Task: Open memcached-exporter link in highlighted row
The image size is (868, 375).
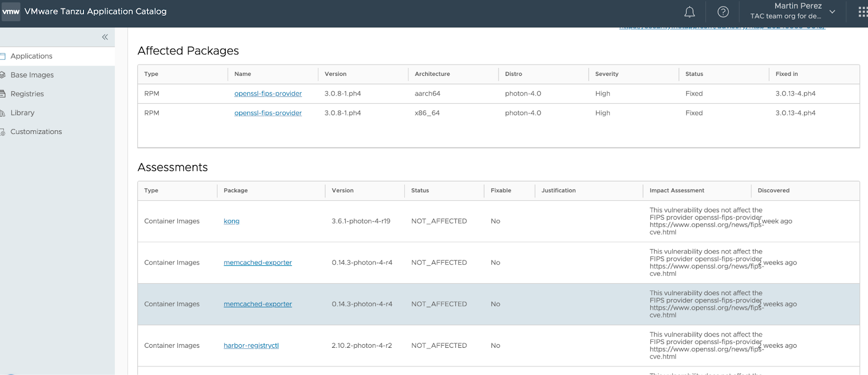Action: 258,304
